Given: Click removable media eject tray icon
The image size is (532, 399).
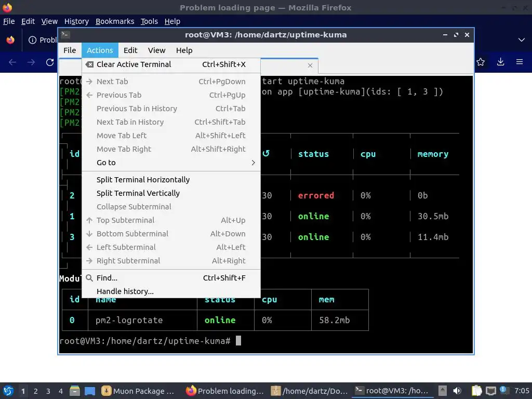Looking at the screenshot, I should pos(443,391).
